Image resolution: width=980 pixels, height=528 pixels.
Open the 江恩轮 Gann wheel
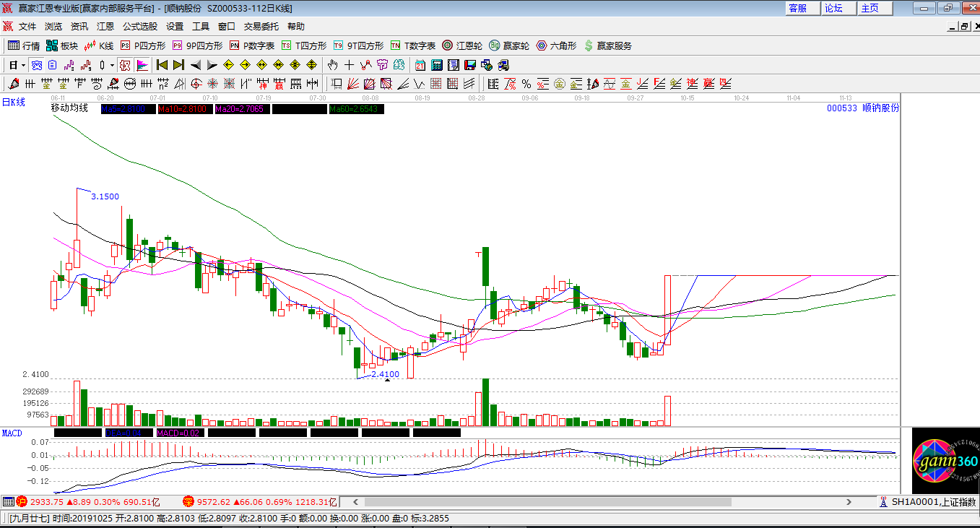pos(462,46)
